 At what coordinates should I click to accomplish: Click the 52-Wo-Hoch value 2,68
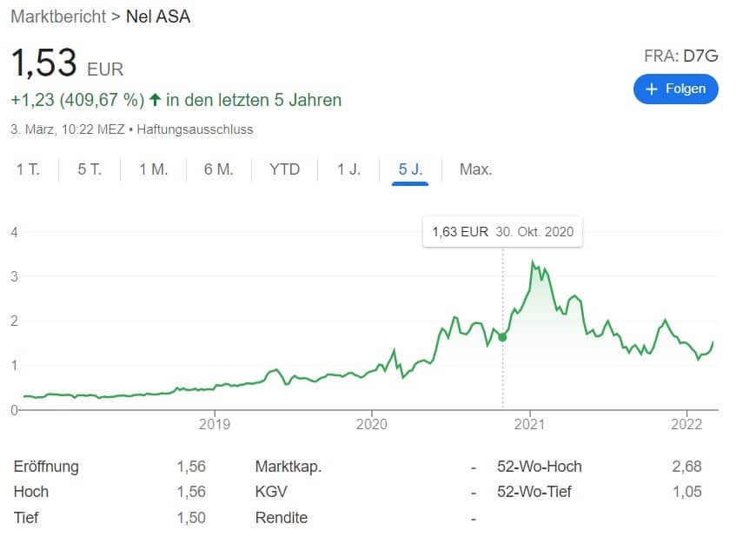pyautogui.click(x=686, y=466)
